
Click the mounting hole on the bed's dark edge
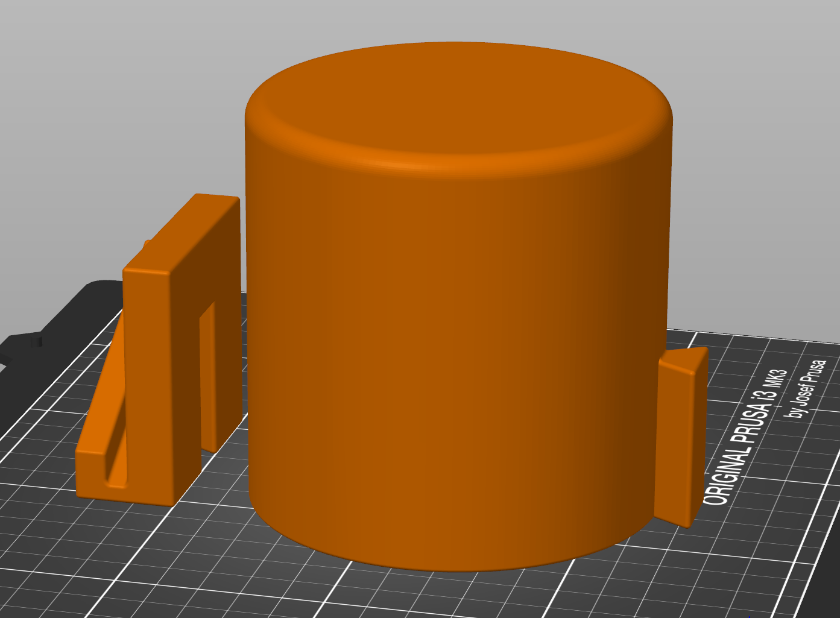[36, 342]
